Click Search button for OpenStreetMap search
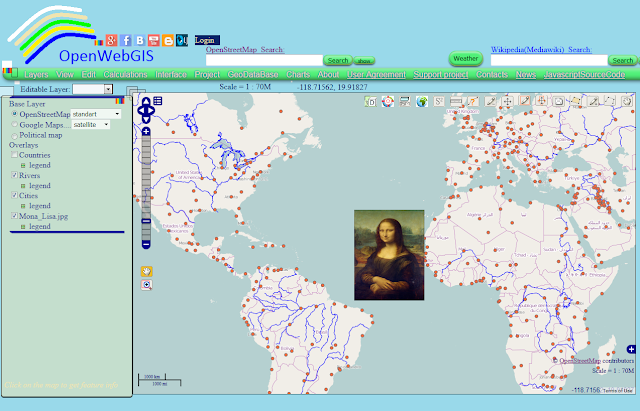Image resolution: width=640 pixels, height=411 pixels. pos(338,60)
